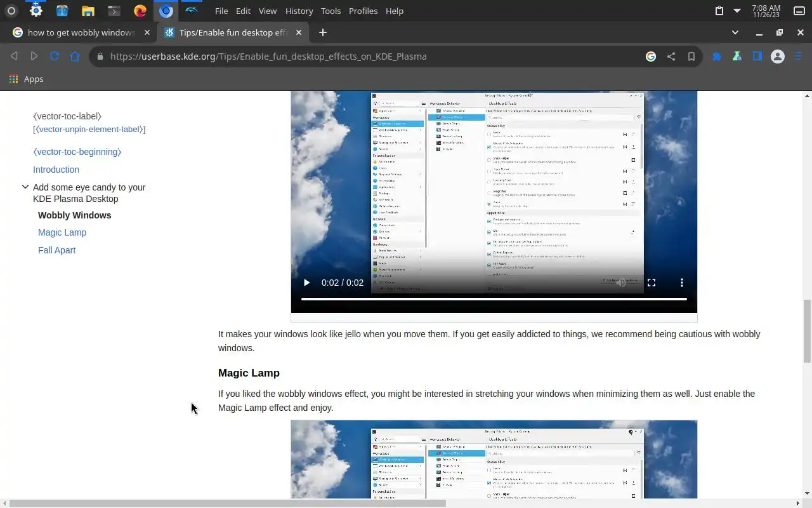The height and width of the screenshot is (508, 812).
Task: Launch System Settings gear from the panel
Action: pyautogui.click(x=36, y=11)
